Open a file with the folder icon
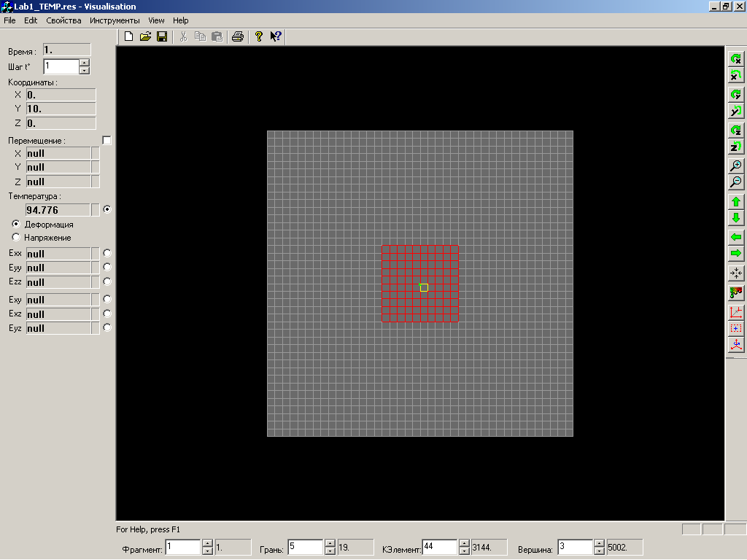The image size is (747, 560). tap(145, 36)
